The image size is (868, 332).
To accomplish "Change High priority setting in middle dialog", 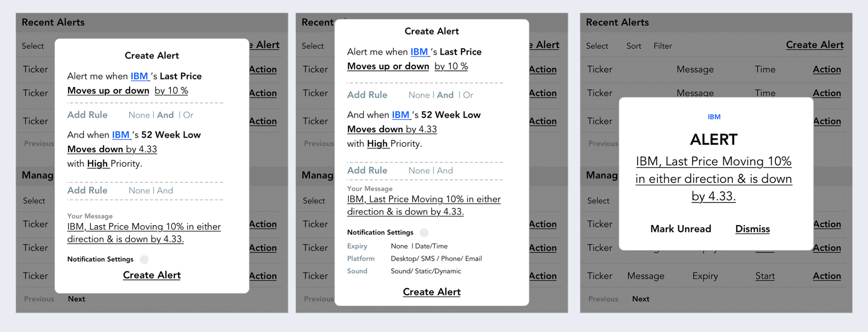I will [x=378, y=144].
